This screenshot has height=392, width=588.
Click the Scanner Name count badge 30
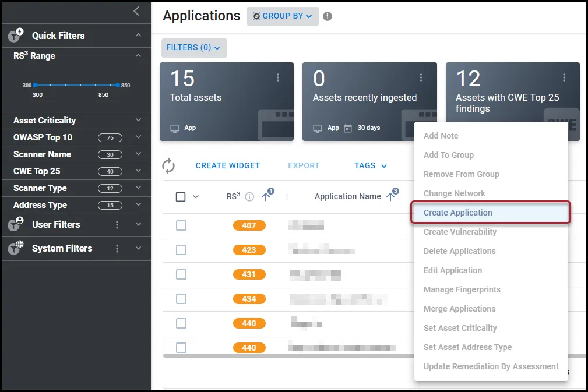click(110, 154)
